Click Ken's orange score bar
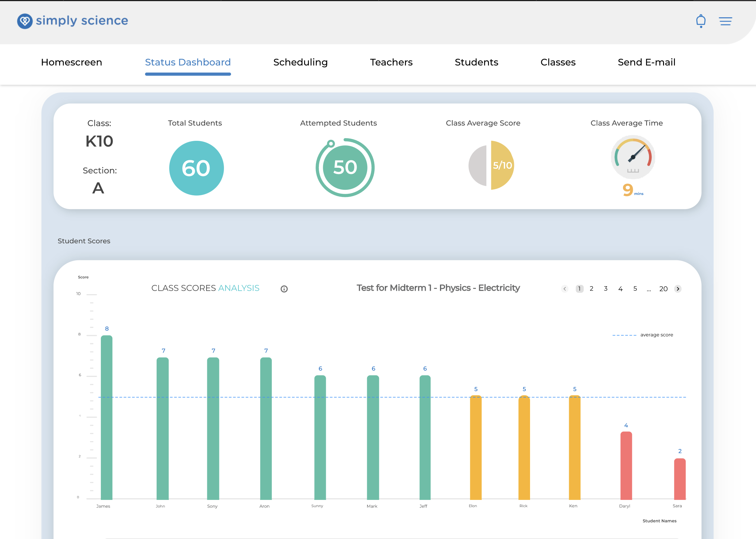756x539 pixels. [x=575, y=447]
